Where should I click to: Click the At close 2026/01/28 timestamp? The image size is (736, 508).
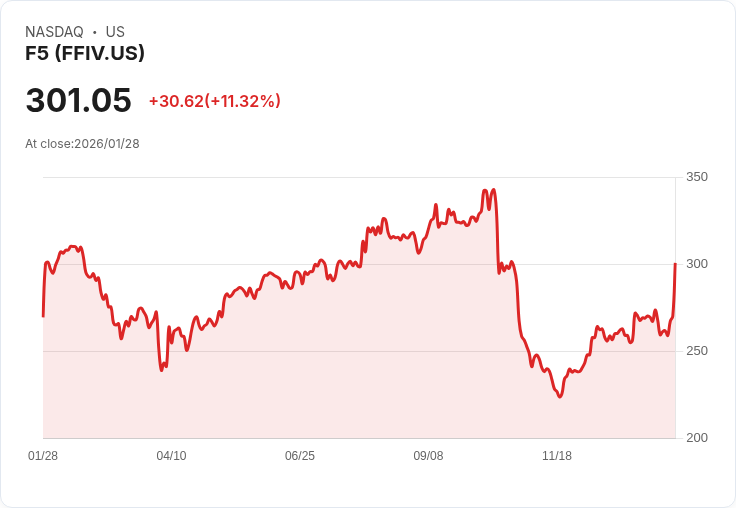click(82, 143)
